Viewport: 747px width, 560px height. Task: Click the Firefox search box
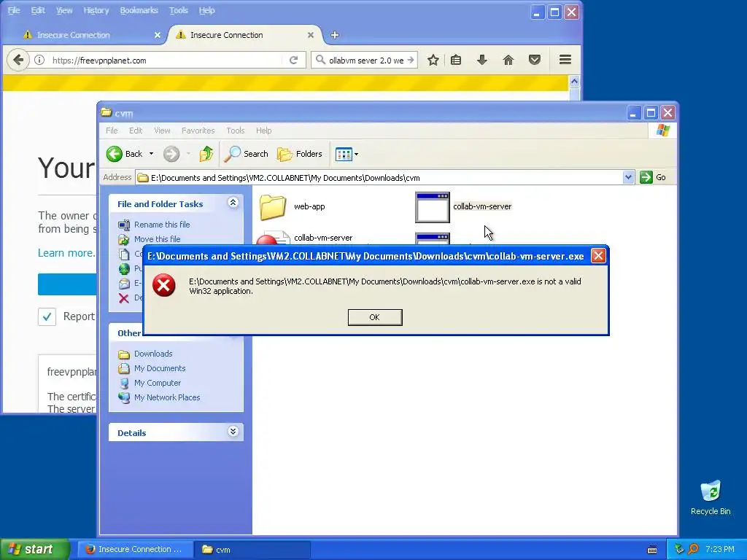pos(365,60)
